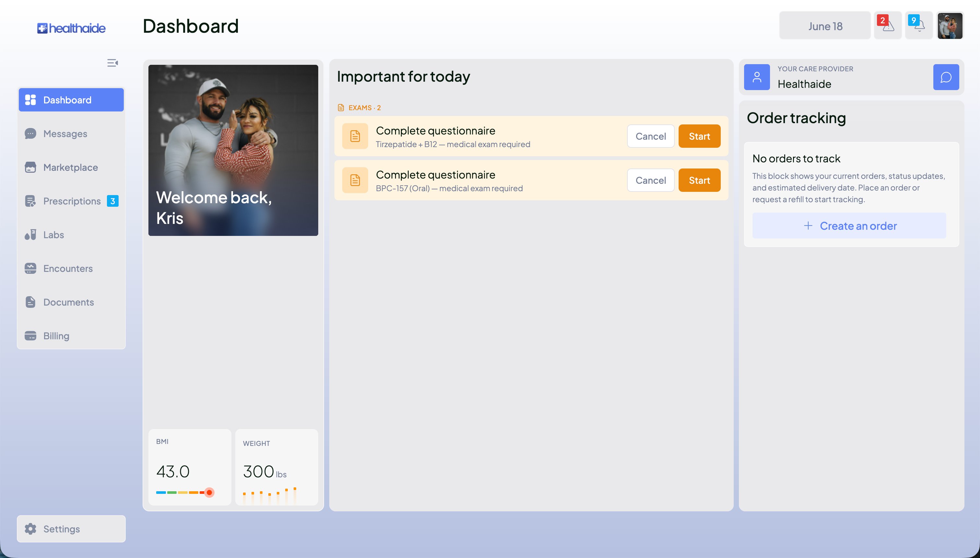Click the healthaide logo

(71, 28)
